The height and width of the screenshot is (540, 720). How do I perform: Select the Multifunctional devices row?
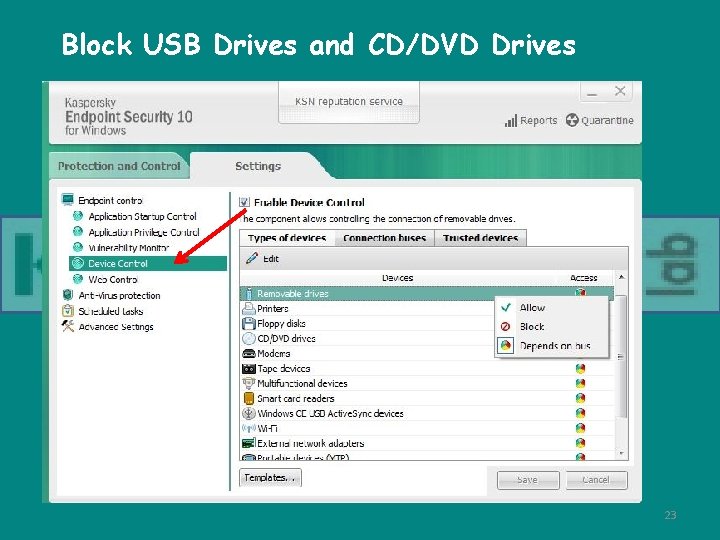(x=427, y=383)
